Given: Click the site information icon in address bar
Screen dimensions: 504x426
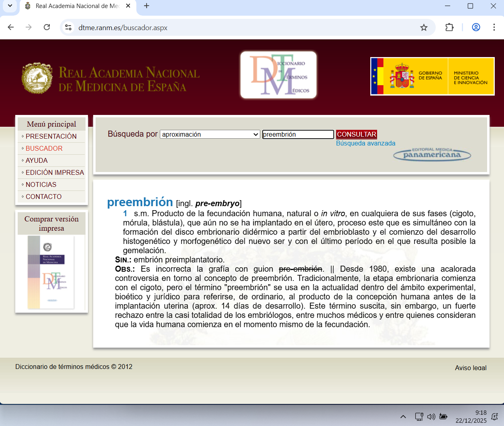Looking at the screenshot, I should pos(68,27).
